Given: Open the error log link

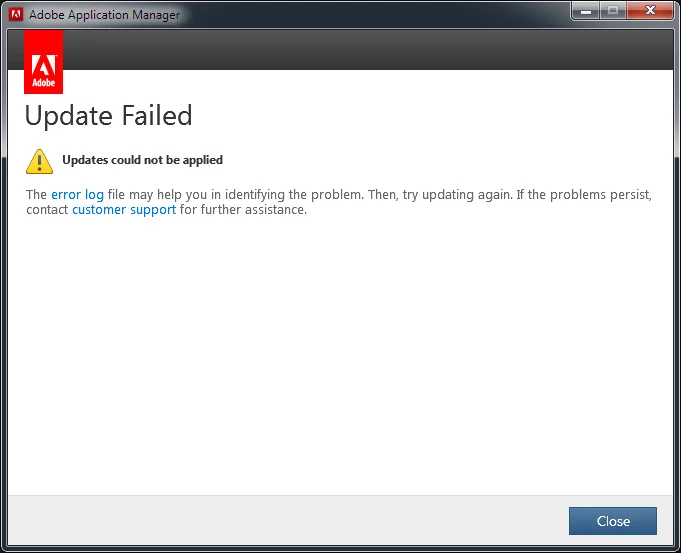Looking at the screenshot, I should click(x=77, y=194).
